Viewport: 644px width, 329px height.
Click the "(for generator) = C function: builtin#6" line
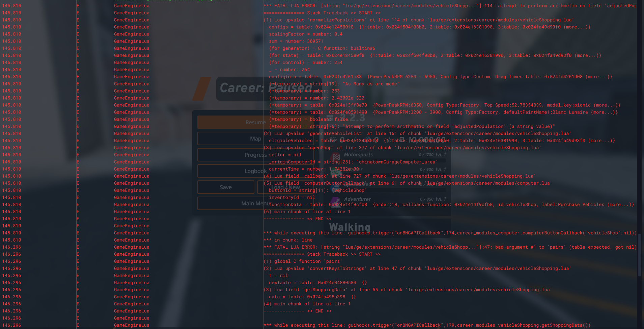[322, 48]
